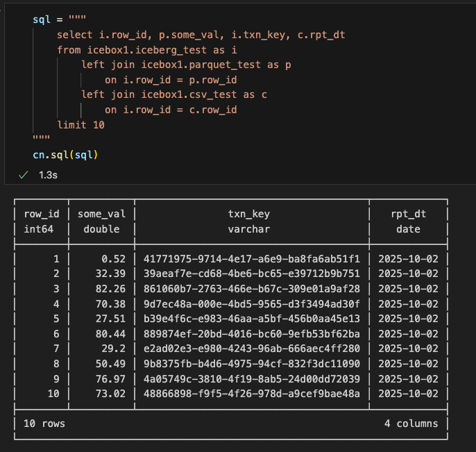
Task: Click the 'left join icebox1.parquet_test as p' line
Action: point(186,65)
